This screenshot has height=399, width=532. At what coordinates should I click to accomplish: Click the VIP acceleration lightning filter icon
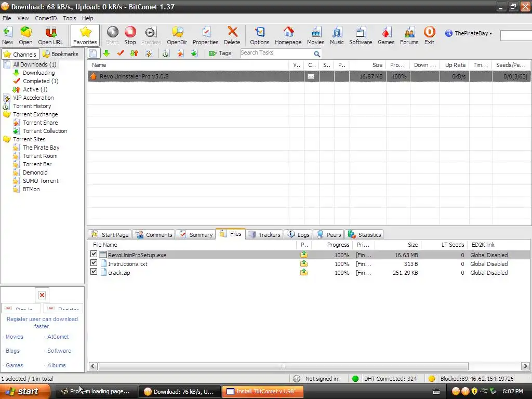click(x=149, y=54)
